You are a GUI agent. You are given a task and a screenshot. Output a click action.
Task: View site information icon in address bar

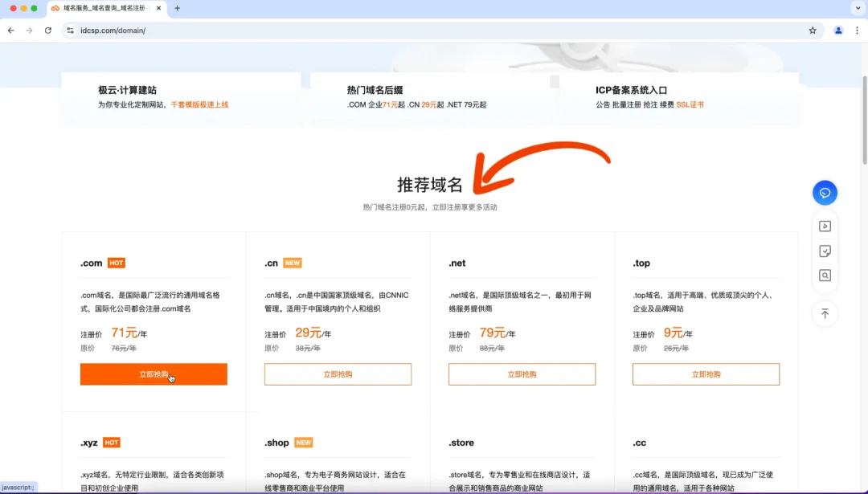70,31
